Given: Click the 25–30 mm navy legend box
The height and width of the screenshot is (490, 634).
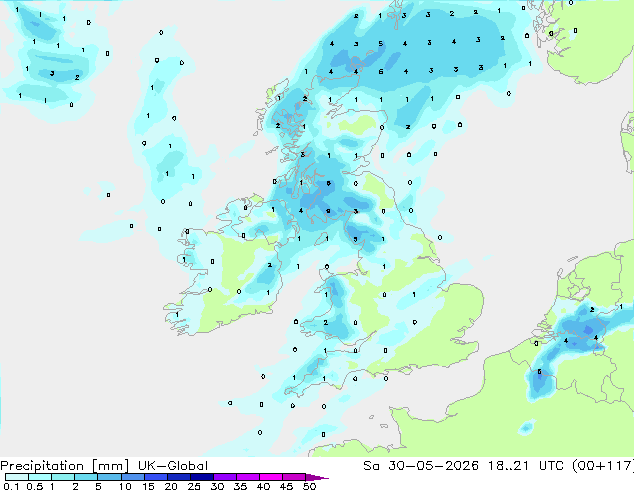Looking at the screenshot, I should [x=202, y=477].
